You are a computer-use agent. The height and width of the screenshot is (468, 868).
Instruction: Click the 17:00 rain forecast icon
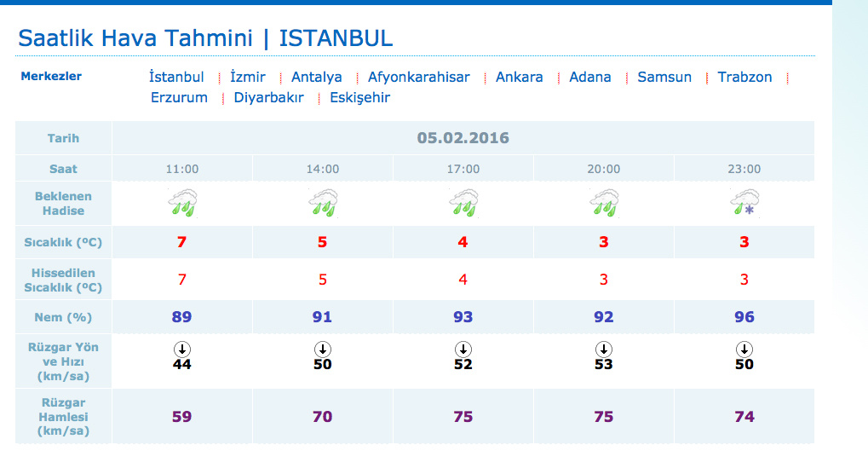pos(463,203)
